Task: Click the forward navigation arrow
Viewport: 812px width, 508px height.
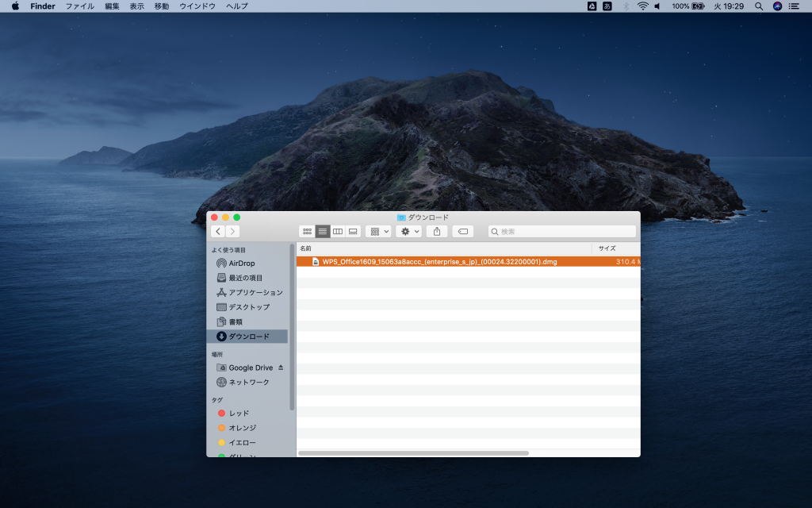Action: tap(232, 231)
